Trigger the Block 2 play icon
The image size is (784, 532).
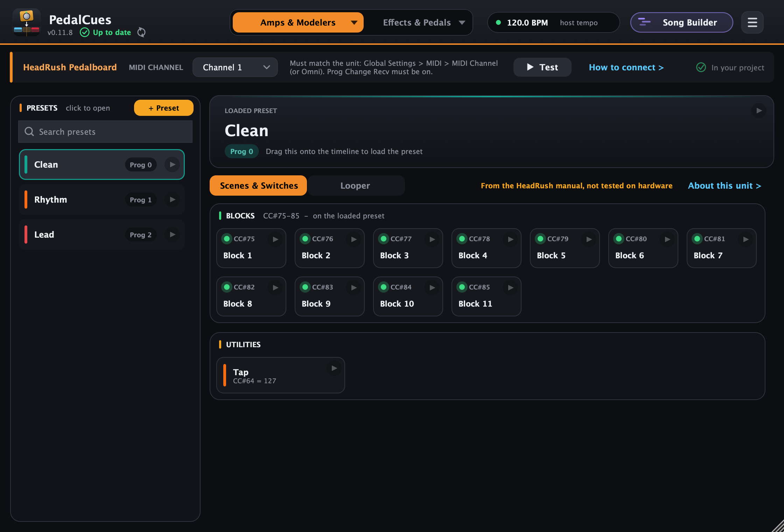[x=354, y=239]
